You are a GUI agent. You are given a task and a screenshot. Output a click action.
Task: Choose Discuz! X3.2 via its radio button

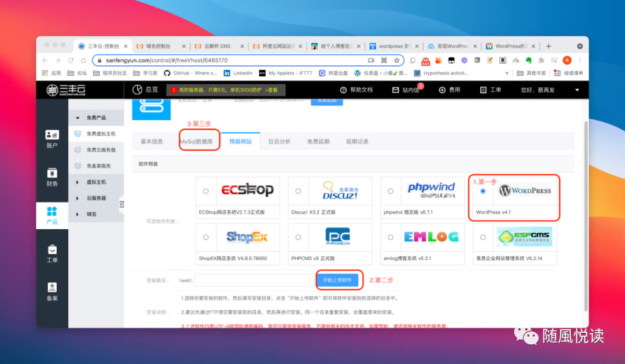[298, 190]
